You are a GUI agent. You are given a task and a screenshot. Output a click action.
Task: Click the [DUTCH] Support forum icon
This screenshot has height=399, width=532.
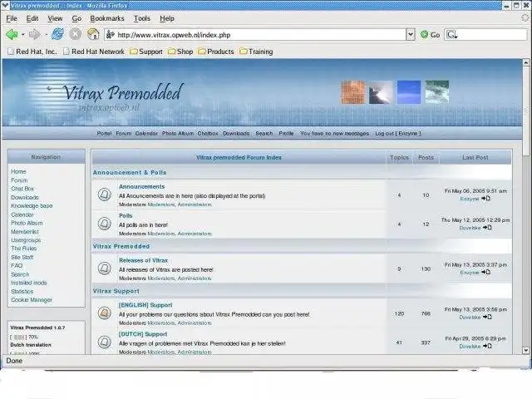(x=105, y=342)
